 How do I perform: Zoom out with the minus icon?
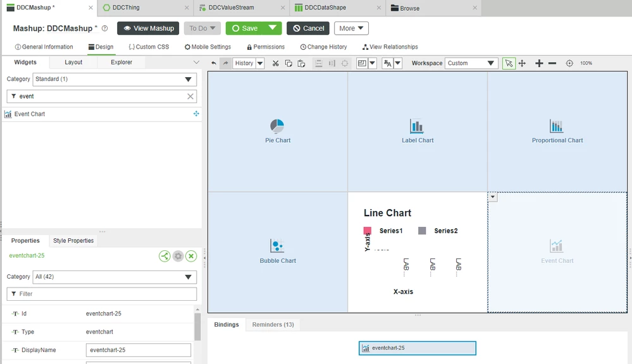pos(552,63)
